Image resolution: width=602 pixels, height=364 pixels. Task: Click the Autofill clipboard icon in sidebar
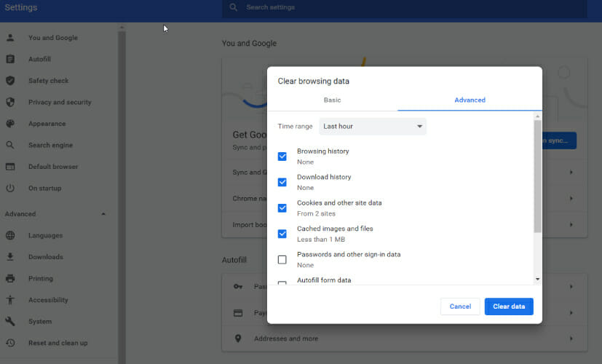[x=10, y=59]
